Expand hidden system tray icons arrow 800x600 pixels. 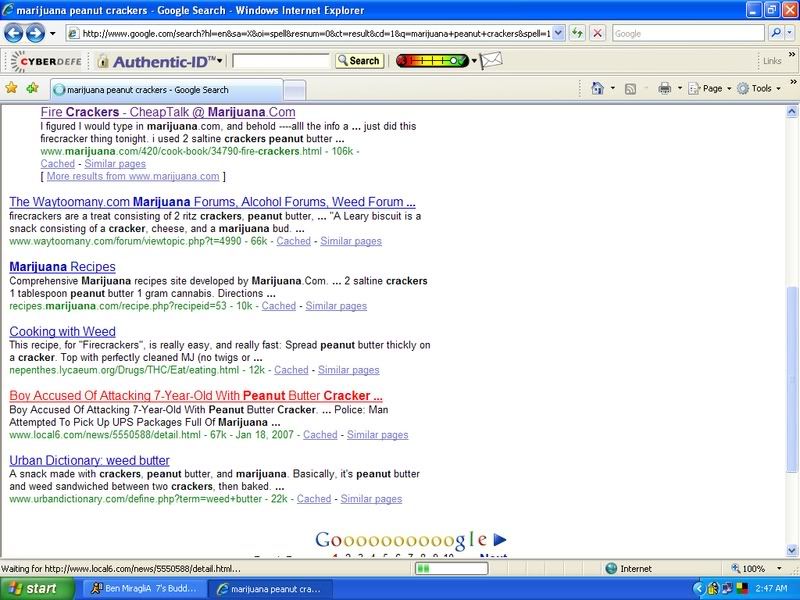[699, 589]
